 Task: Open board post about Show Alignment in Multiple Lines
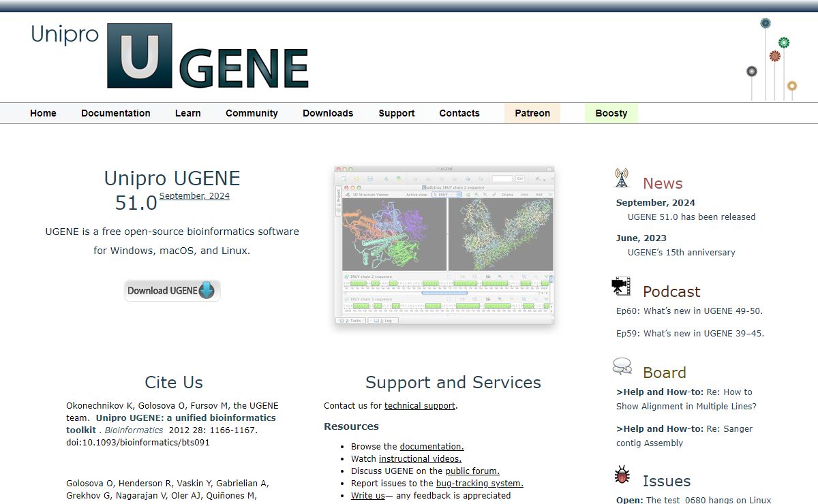686,399
